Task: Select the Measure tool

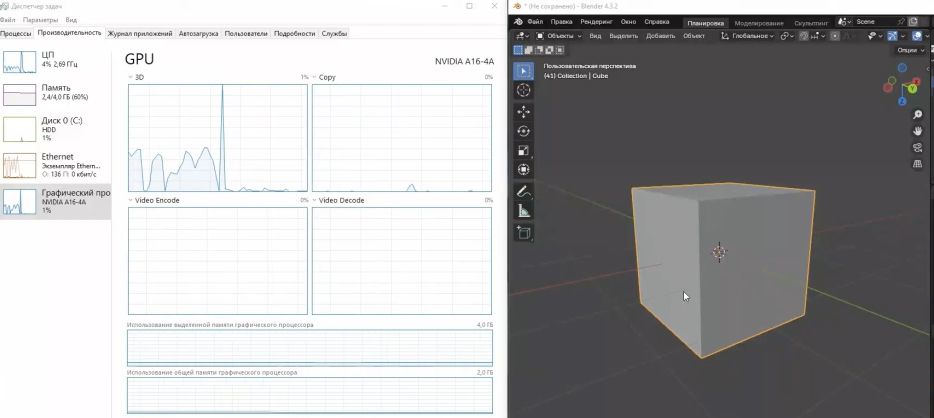Action: click(524, 211)
